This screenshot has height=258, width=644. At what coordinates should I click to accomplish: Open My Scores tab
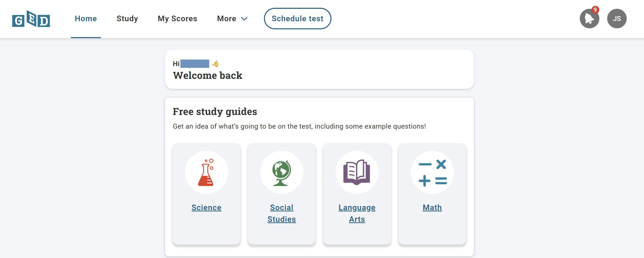(x=177, y=19)
